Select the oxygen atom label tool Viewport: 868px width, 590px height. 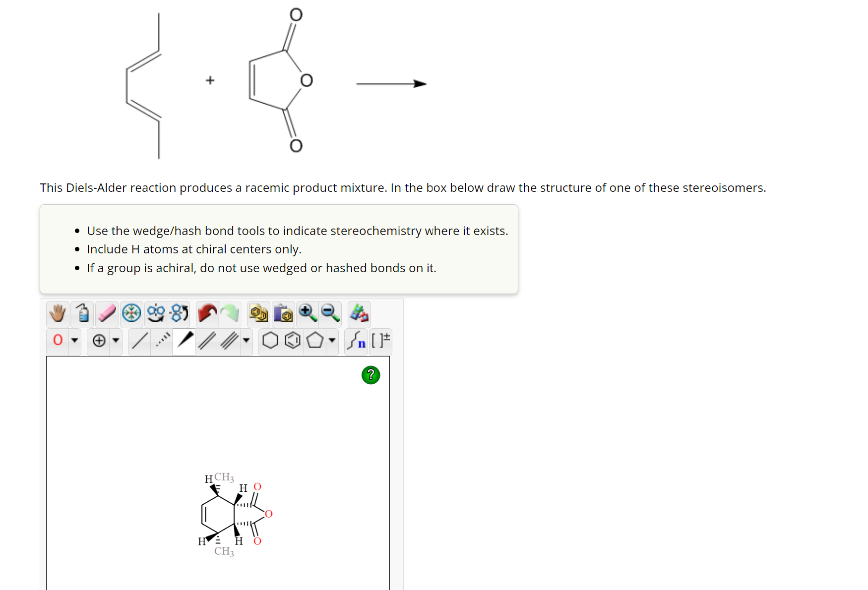tap(58, 341)
